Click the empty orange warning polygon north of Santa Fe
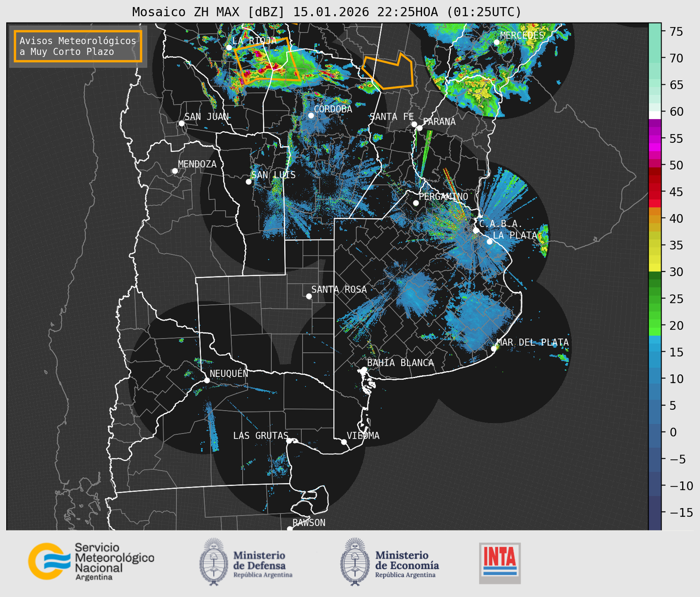This screenshot has width=700, height=597. [x=388, y=71]
